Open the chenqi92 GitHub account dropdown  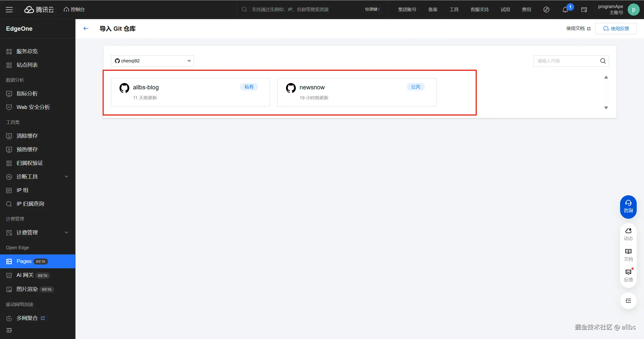[x=152, y=61]
